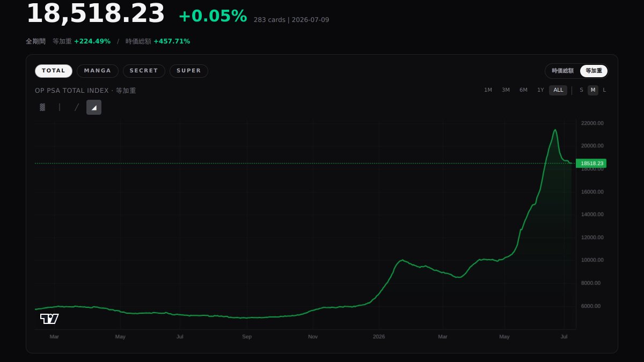The image size is (644, 362).
Task: Select the line chart type icon
Action: tap(77, 107)
